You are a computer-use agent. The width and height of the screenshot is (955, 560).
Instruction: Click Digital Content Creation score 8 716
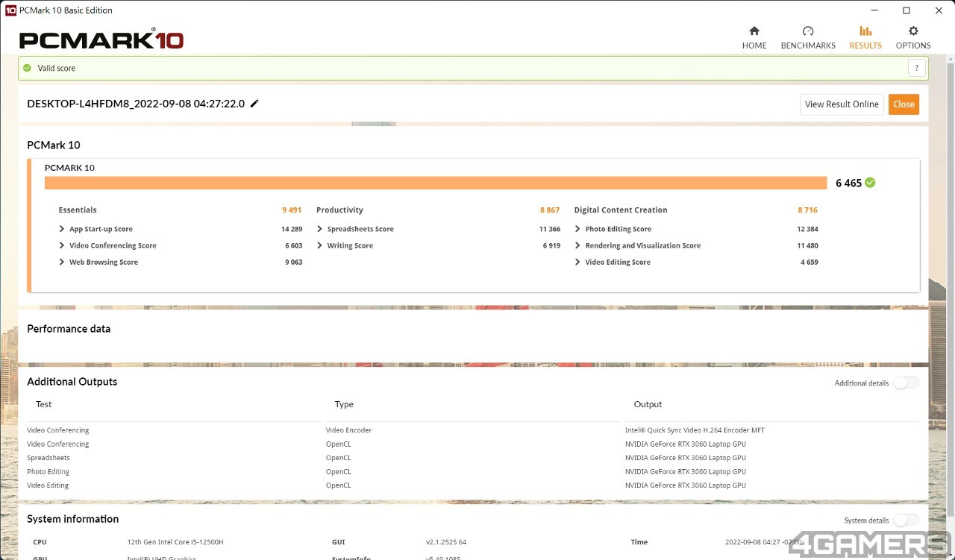click(x=807, y=210)
